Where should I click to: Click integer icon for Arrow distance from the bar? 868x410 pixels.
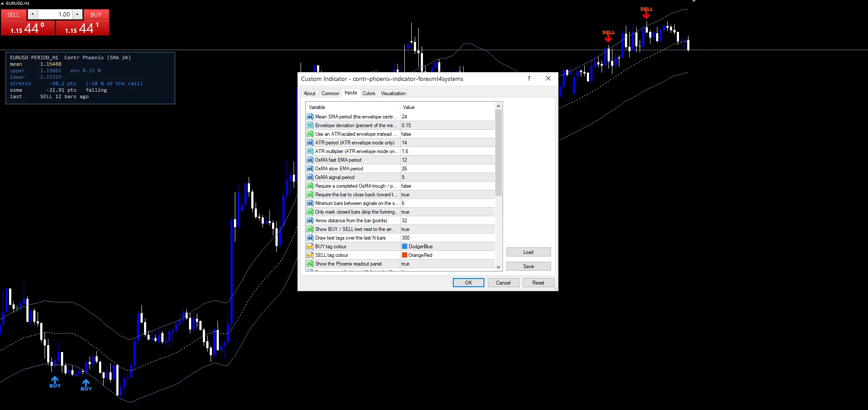click(310, 221)
